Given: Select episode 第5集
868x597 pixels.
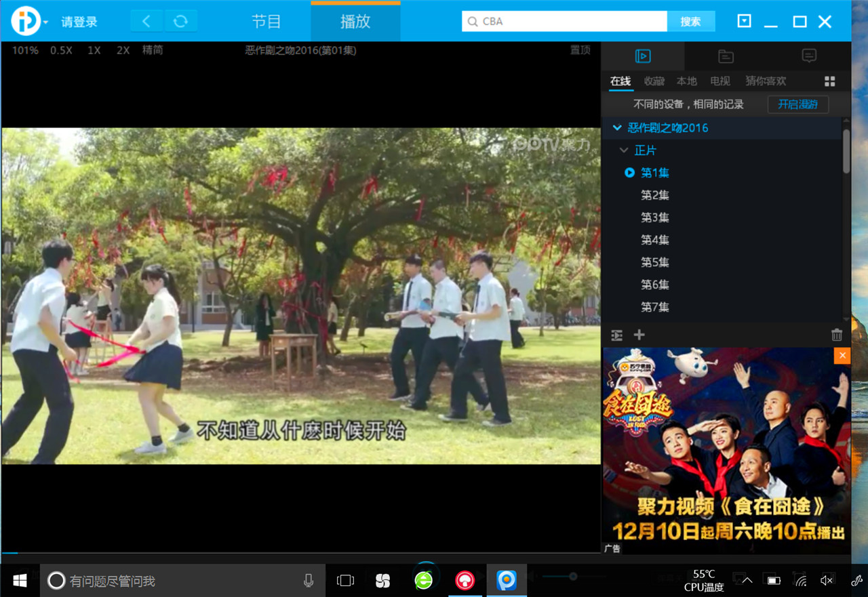Looking at the screenshot, I should pos(655,262).
